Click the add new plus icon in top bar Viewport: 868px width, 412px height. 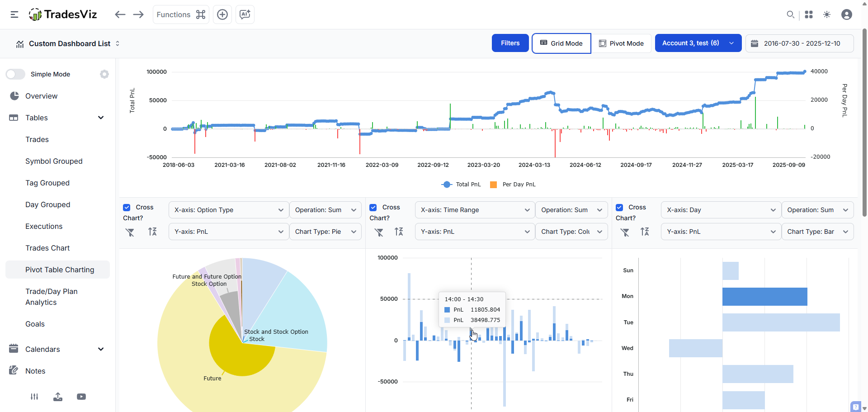[222, 14]
